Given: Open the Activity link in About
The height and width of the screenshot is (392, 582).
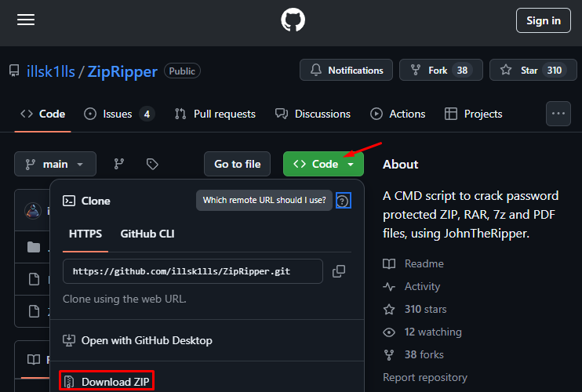Looking at the screenshot, I should [411, 286].
